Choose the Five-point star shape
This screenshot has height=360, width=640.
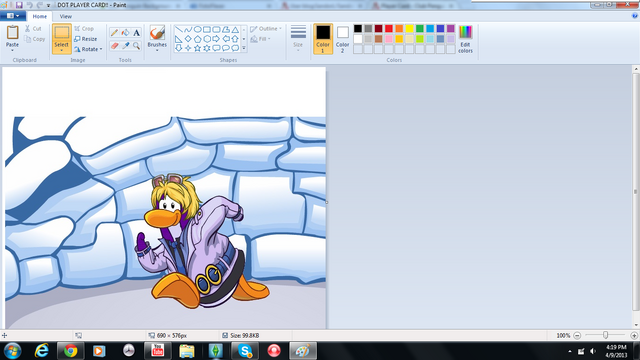198,48
